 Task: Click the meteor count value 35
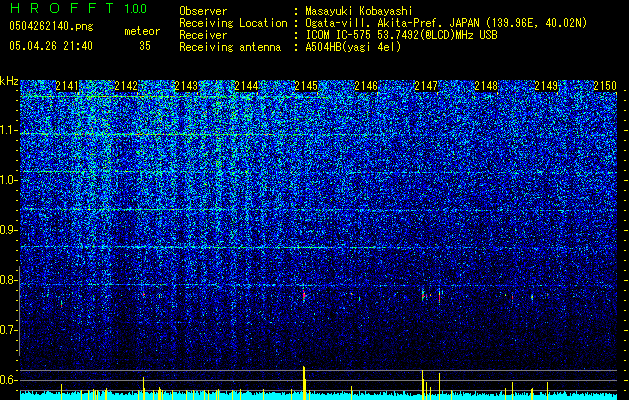[x=145, y=46]
